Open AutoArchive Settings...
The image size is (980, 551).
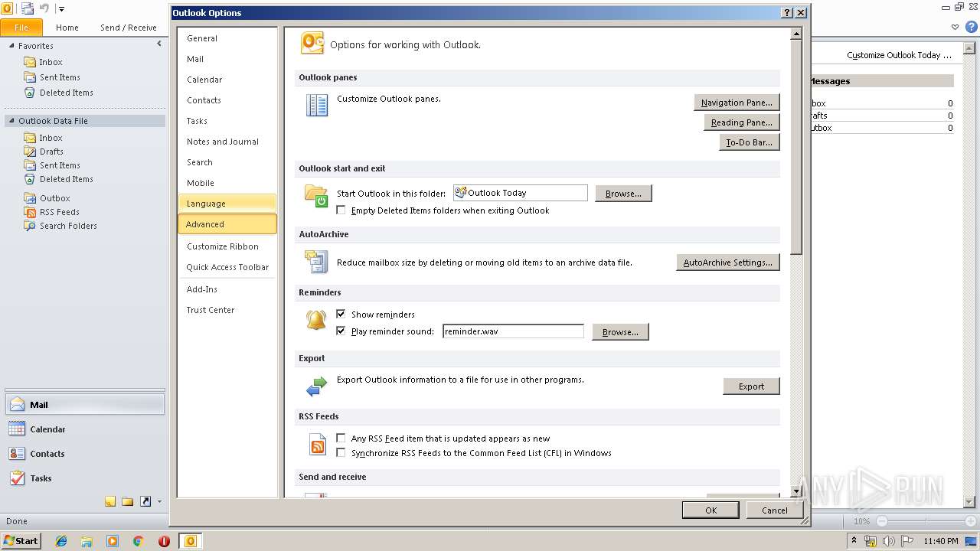[x=727, y=262]
